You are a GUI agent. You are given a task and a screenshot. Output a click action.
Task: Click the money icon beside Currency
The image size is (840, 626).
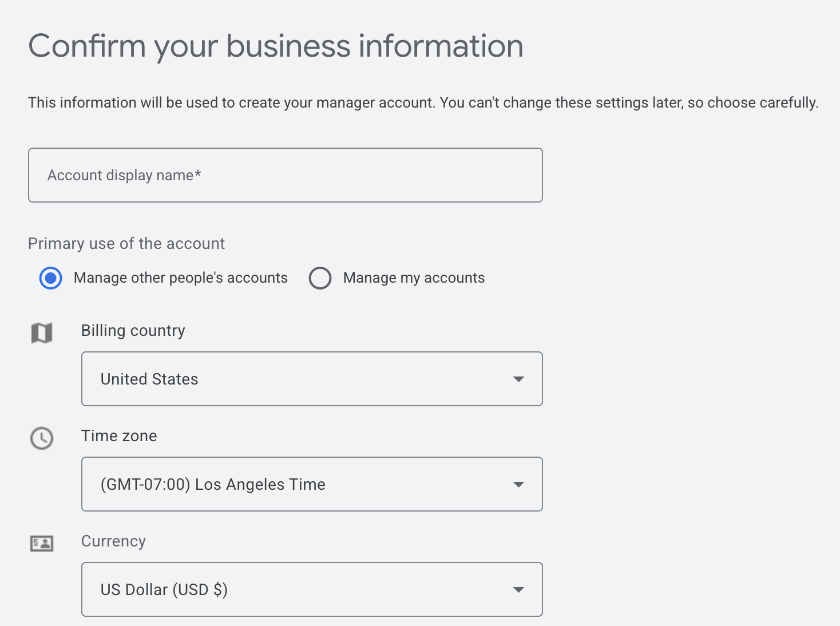coord(42,544)
